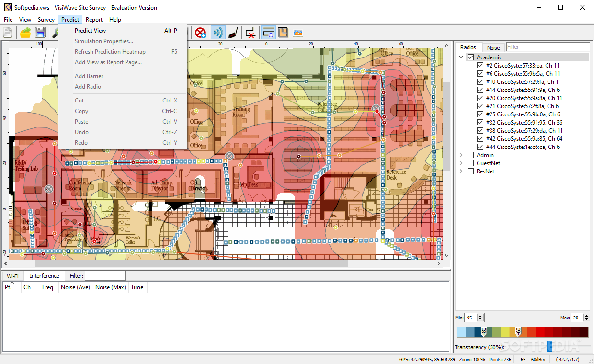The height and width of the screenshot is (364, 594).
Task: Click the bottom panel Filter text box
Action: tap(105, 276)
